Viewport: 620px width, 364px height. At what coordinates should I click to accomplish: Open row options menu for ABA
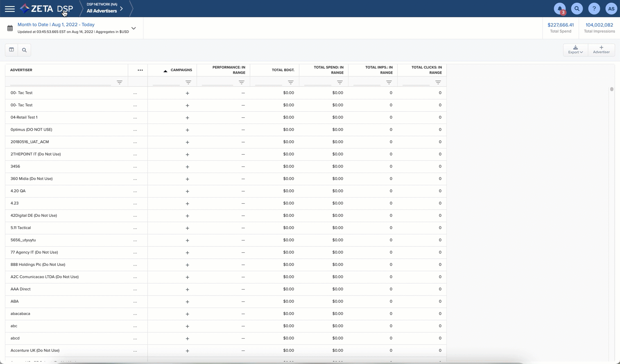[x=135, y=302]
